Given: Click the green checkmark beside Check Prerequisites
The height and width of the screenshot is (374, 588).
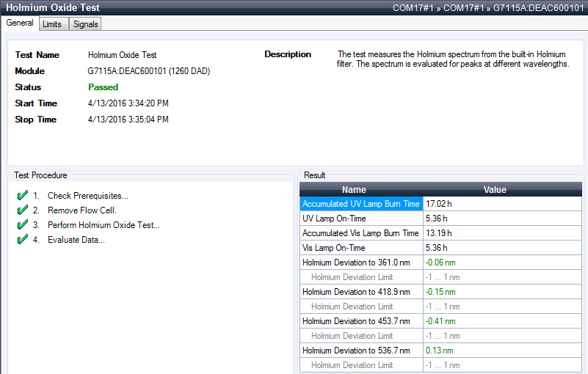Looking at the screenshot, I should pos(22,196).
